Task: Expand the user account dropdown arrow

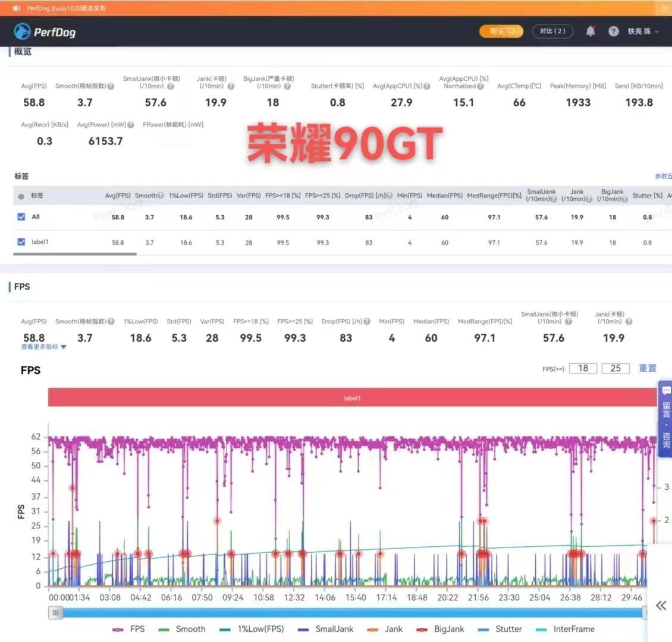Action: click(x=657, y=32)
